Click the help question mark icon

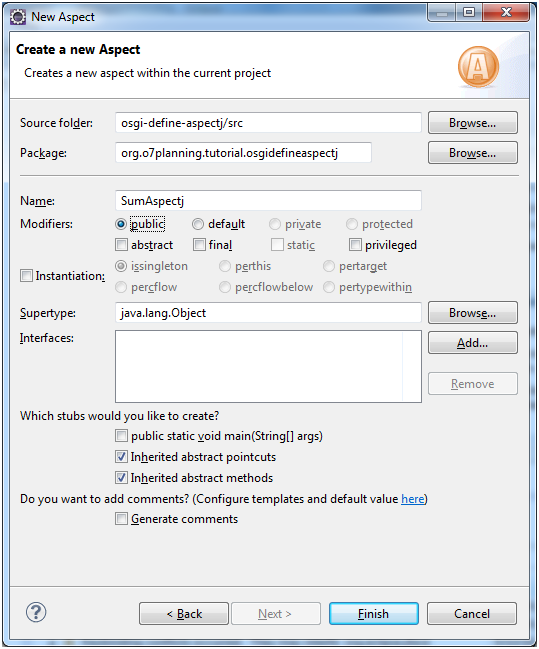coord(36,613)
